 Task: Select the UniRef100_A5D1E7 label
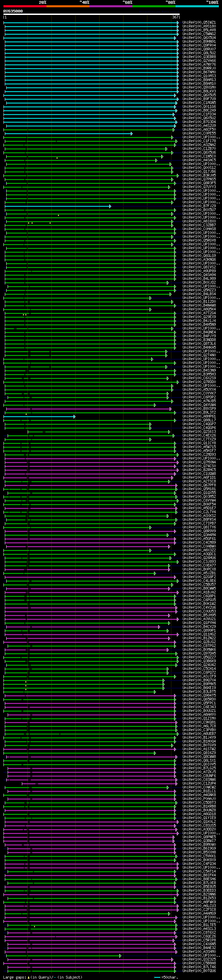(x=199, y=508)
